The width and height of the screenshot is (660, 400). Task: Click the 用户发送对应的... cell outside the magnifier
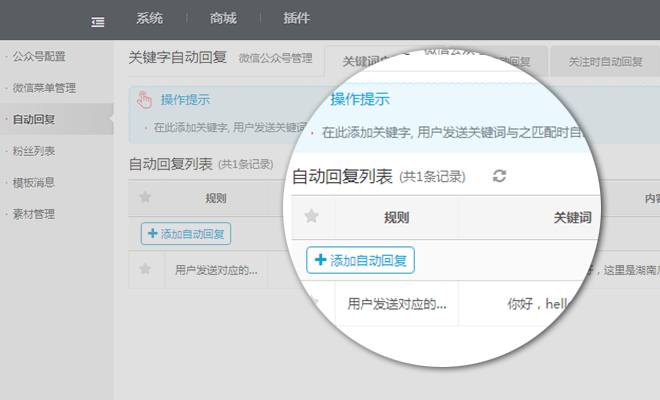[216, 270]
